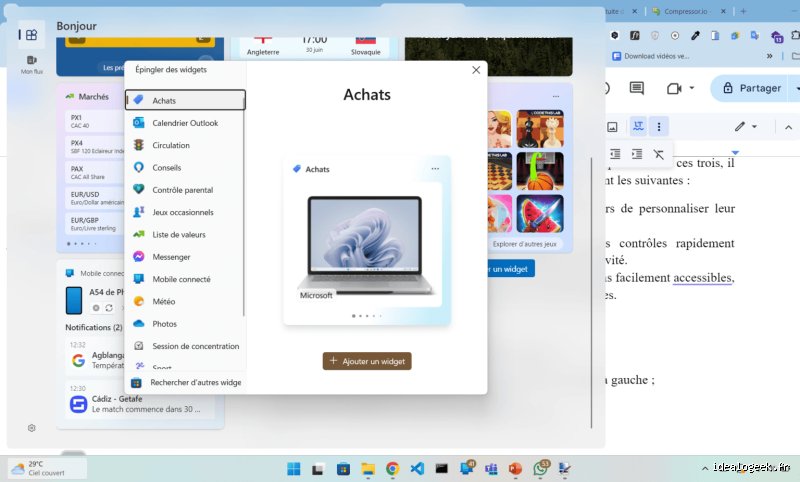Screen dimensions: 800x482
Task: Click the fruit-slicing game thumbnail
Action: click(540, 213)
